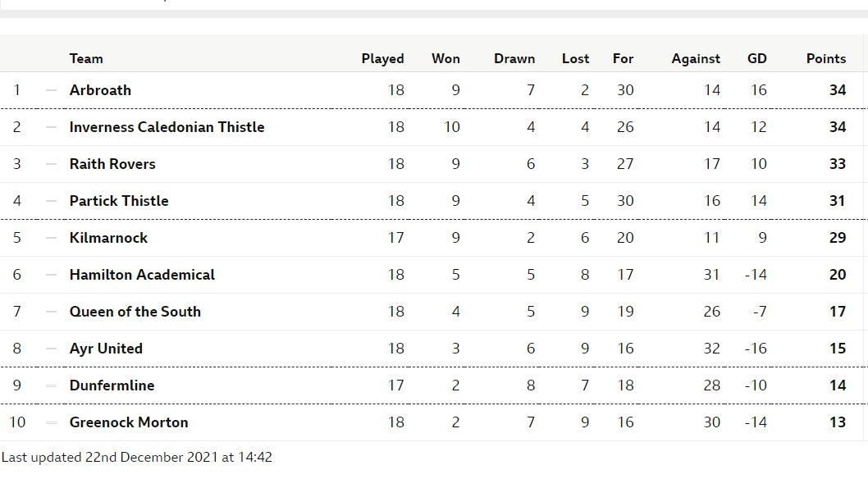
Task: Click the Team column header
Action: tap(86, 59)
